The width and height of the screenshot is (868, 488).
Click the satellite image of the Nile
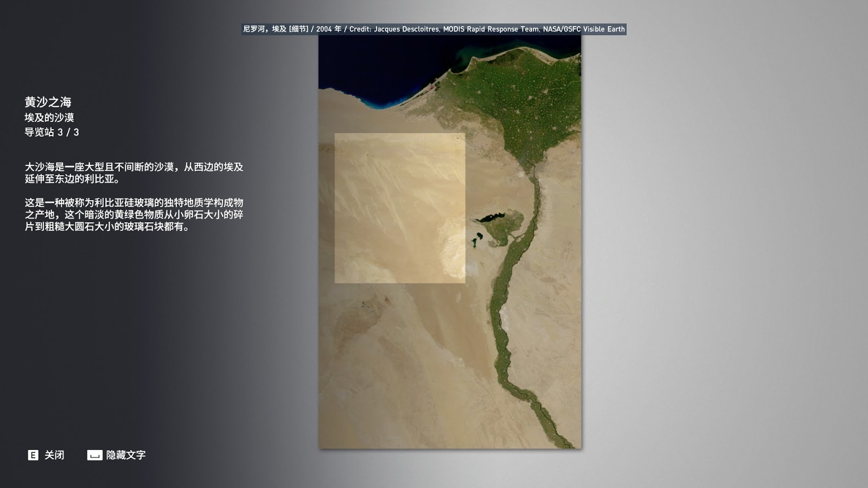(450, 242)
